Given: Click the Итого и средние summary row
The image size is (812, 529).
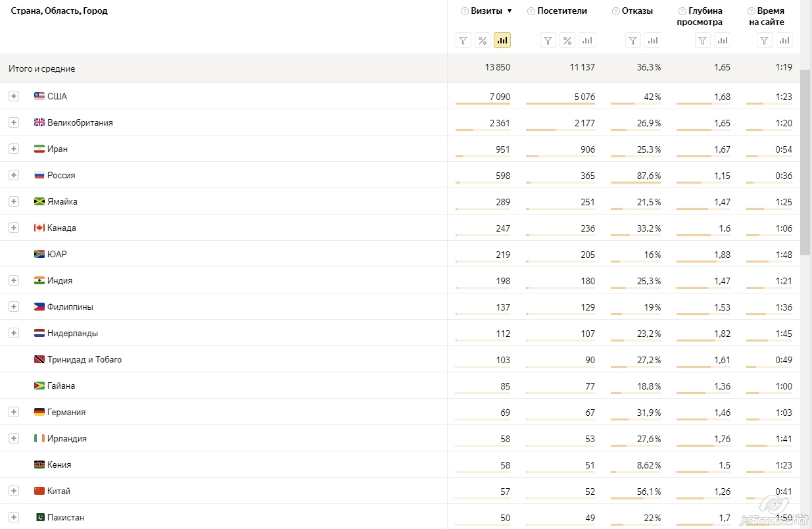Looking at the screenshot, I should pyautogui.click(x=42, y=68).
